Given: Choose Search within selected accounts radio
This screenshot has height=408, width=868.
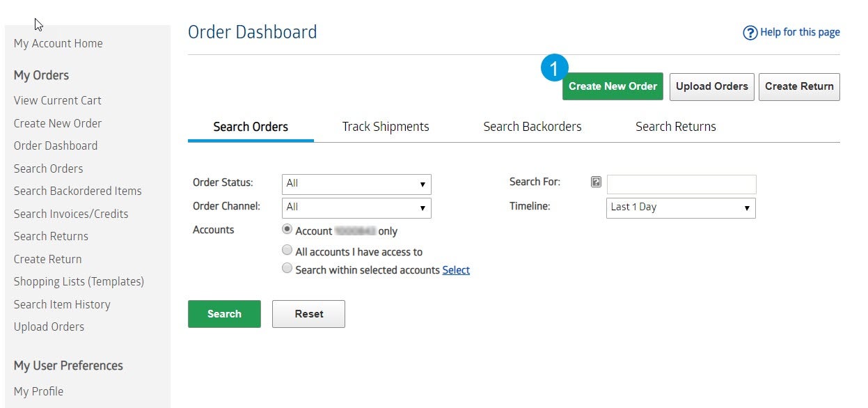Looking at the screenshot, I should [287, 269].
